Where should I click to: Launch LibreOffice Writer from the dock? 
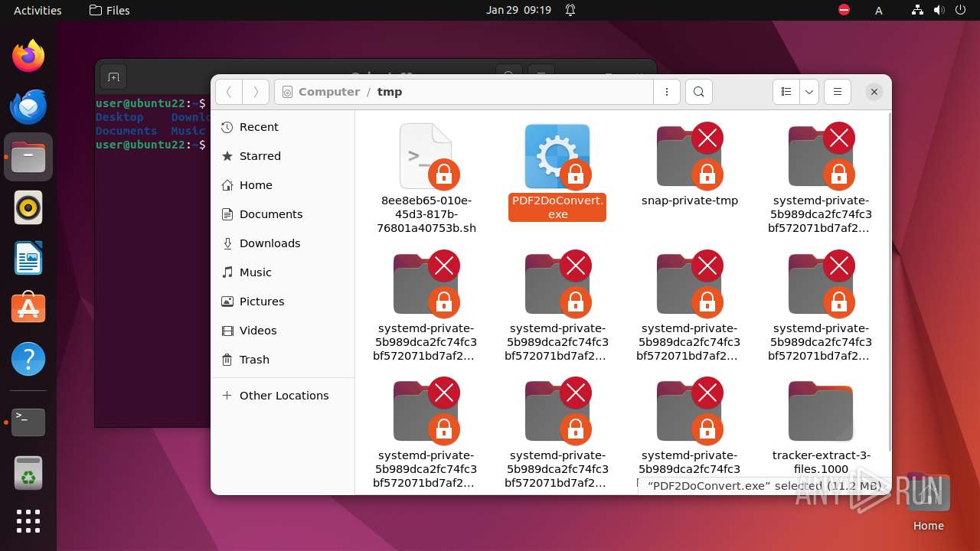pyautogui.click(x=28, y=258)
